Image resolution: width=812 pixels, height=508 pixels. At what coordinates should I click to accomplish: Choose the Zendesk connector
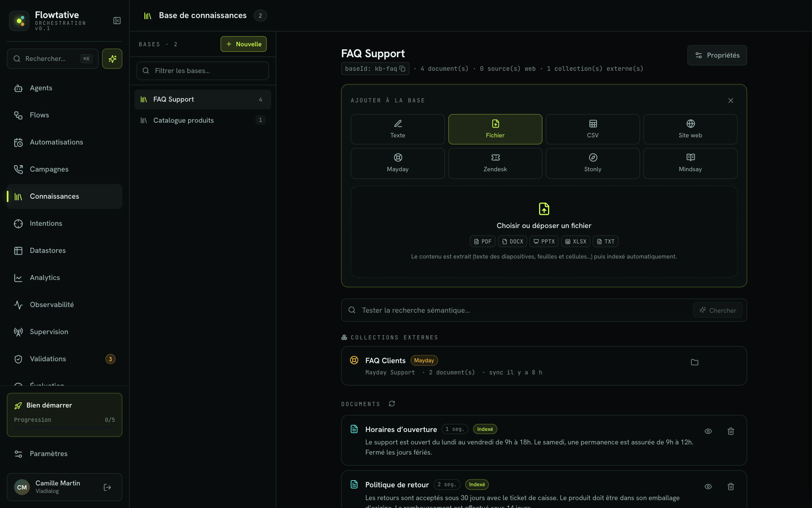(495, 163)
